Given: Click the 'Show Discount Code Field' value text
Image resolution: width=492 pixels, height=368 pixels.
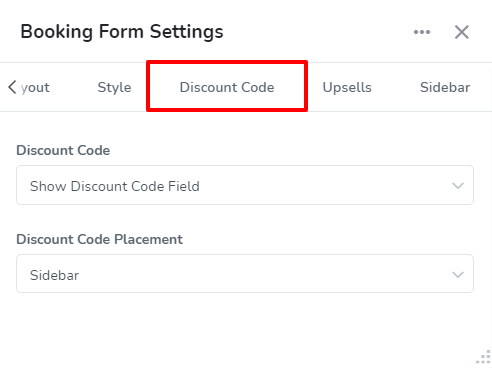Looking at the screenshot, I should (115, 186).
